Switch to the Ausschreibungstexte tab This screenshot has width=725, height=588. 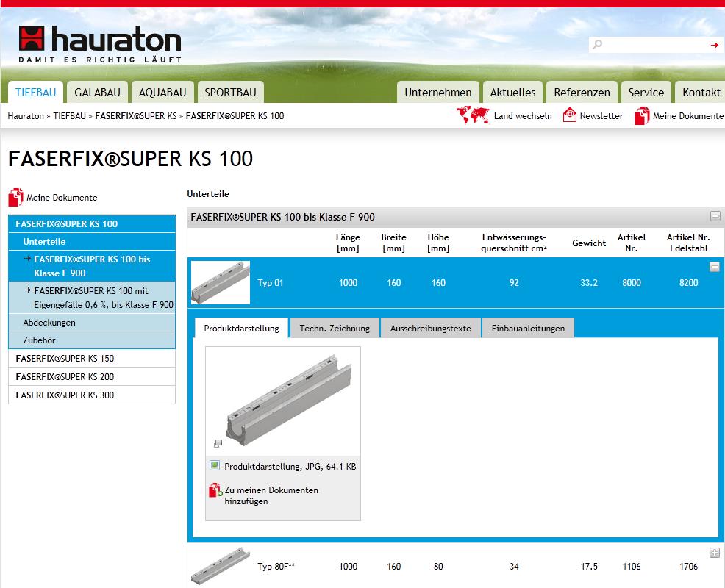430,328
